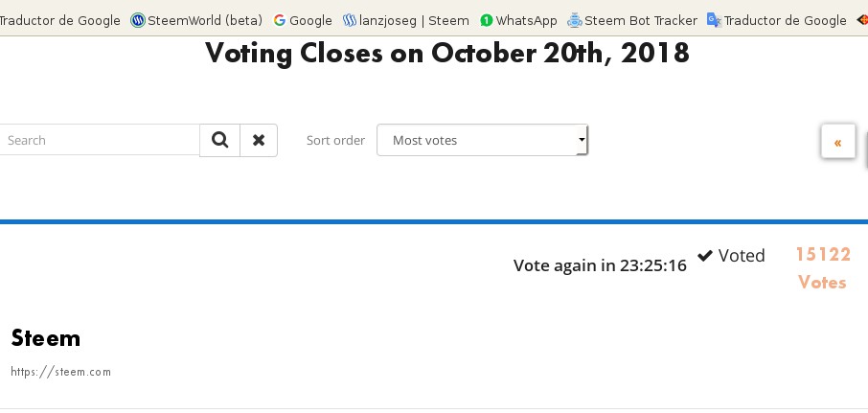Open the https://steem.com link
The height and width of the screenshot is (413, 868).
pyautogui.click(x=61, y=372)
